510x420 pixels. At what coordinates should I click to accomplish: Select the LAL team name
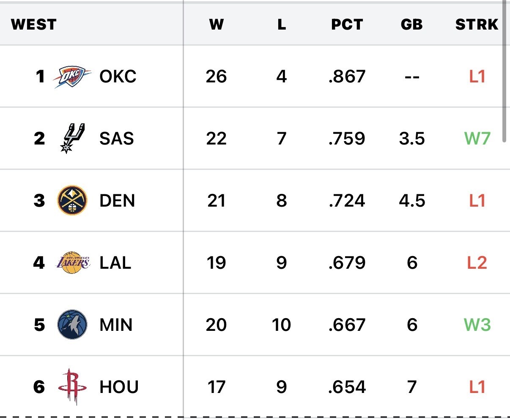click(115, 263)
